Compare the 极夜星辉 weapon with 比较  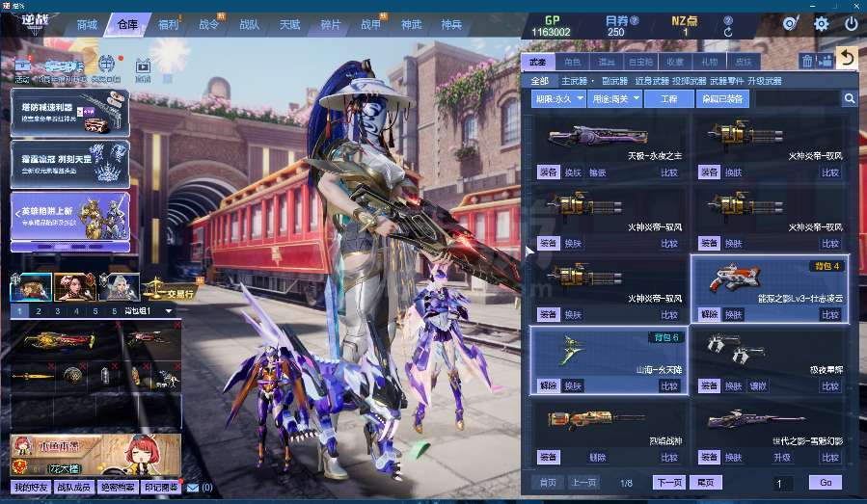coord(830,385)
